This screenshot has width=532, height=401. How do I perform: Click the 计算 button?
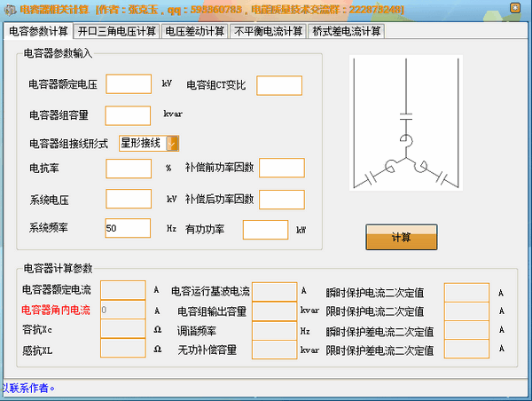(402, 237)
